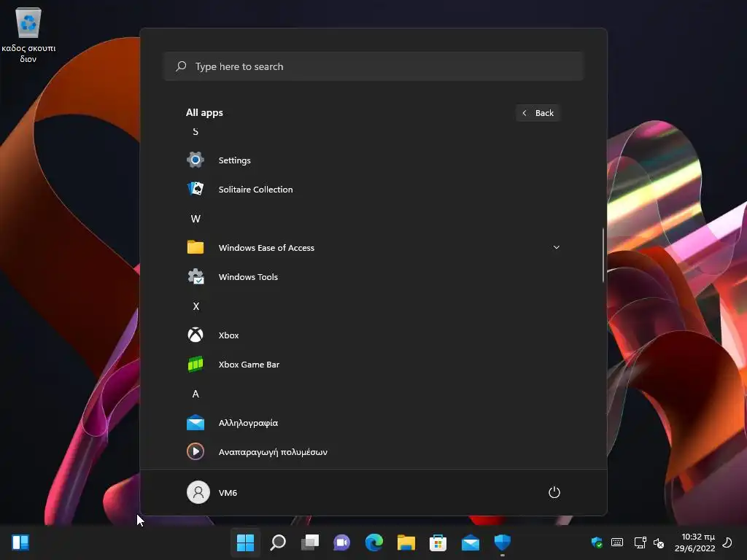Open File Explorer from taskbar
Image resolution: width=747 pixels, height=560 pixels.
[406, 542]
